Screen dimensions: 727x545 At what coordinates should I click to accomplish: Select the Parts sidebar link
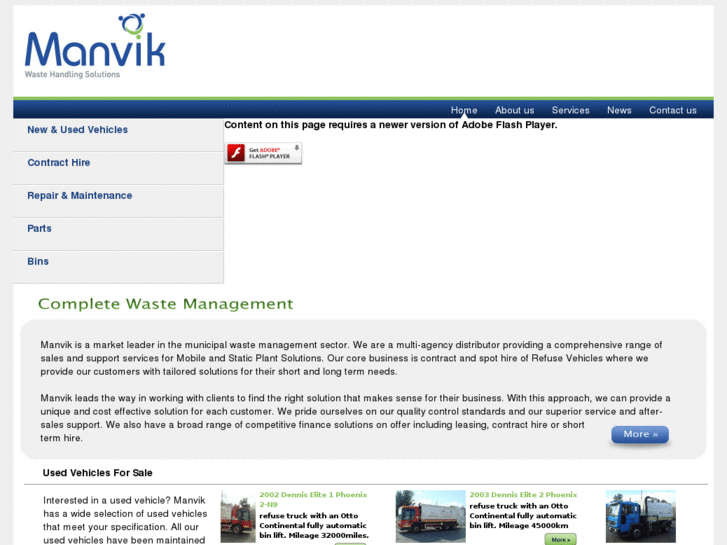tap(39, 229)
